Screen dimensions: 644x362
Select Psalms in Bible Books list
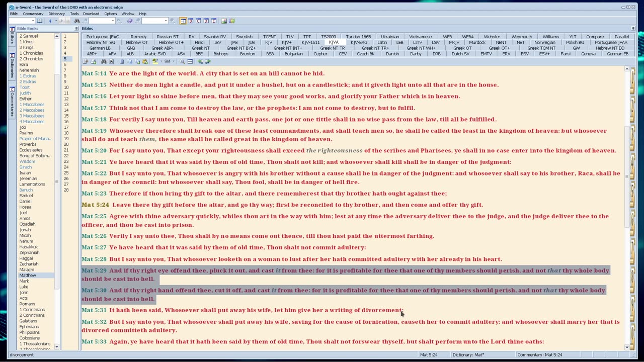coord(26,133)
